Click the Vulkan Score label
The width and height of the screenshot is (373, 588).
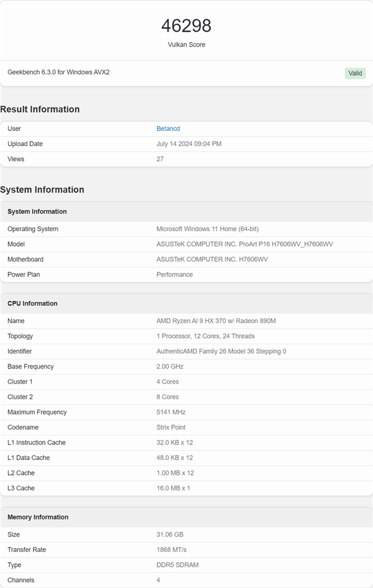[x=186, y=45]
